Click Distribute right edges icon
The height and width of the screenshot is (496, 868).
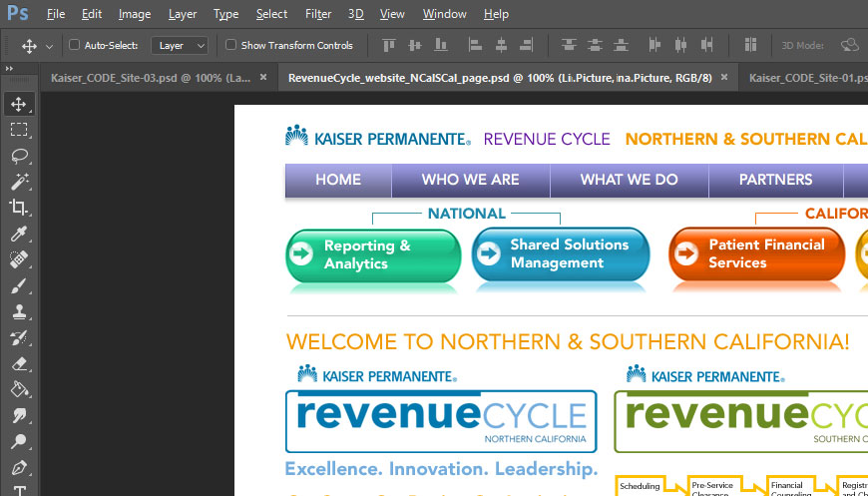coord(706,45)
